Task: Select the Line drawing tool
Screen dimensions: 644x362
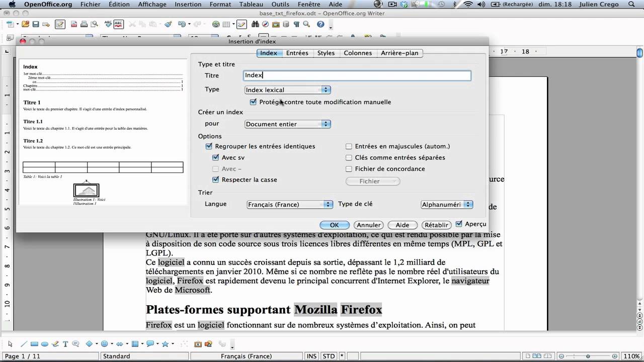Action: tap(24, 344)
